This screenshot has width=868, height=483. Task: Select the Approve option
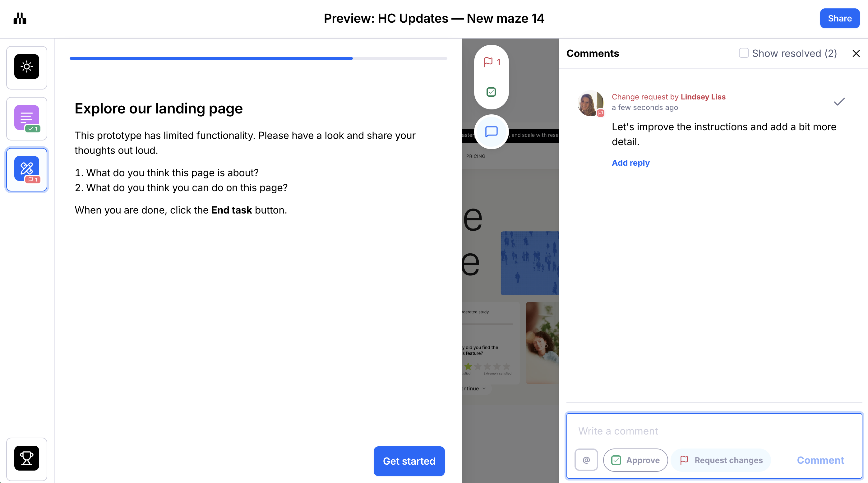[635, 460]
